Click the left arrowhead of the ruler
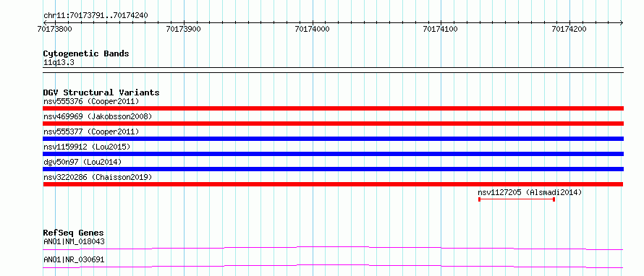The image size is (644, 276). pos(45,22)
